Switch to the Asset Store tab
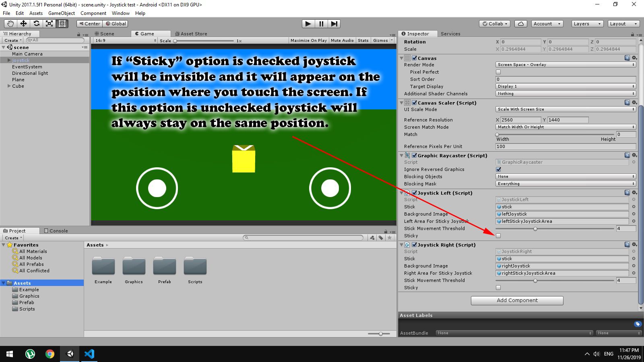 pos(191,34)
